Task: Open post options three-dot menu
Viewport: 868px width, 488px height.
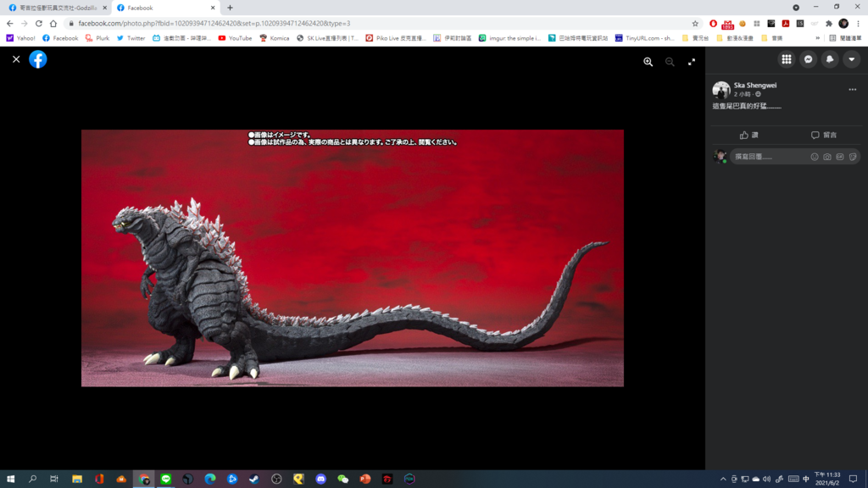Action: [x=853, y=90]
